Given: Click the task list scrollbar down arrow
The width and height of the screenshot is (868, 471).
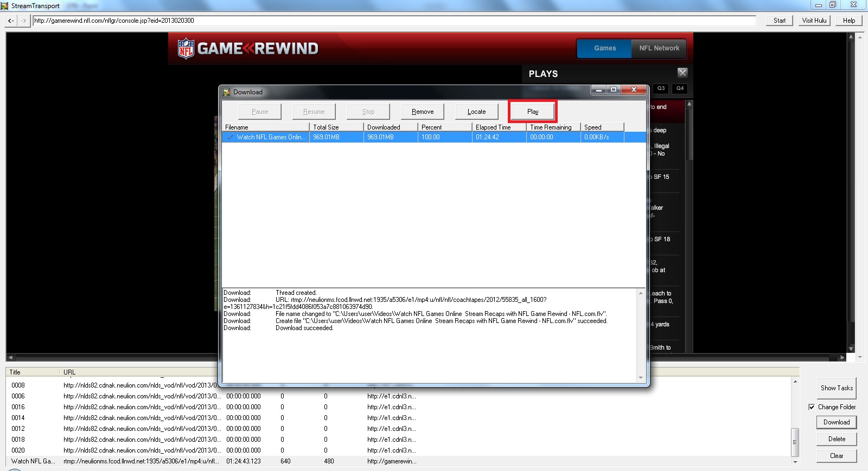Looking at the screenshot, I should click(795, 462).
